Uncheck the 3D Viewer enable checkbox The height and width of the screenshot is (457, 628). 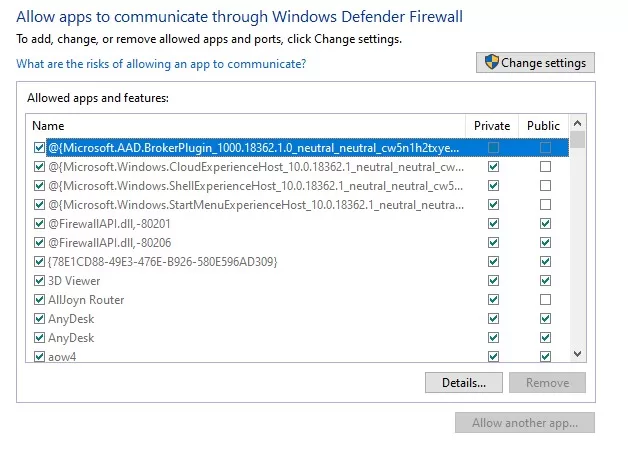pos(39,280)
